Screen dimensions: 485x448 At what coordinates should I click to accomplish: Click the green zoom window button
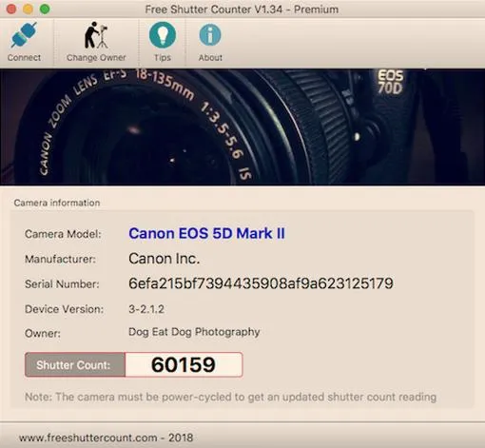click(45, 10)
